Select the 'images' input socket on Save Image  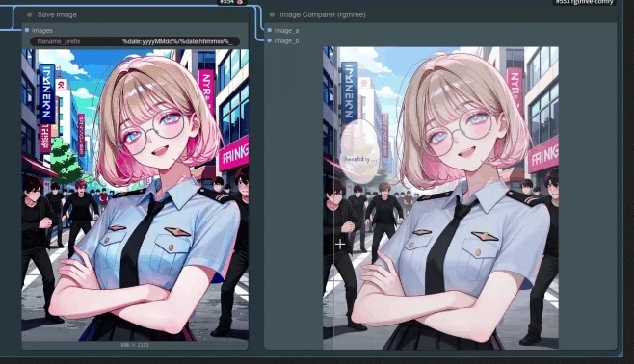click(x=27, y=30)
